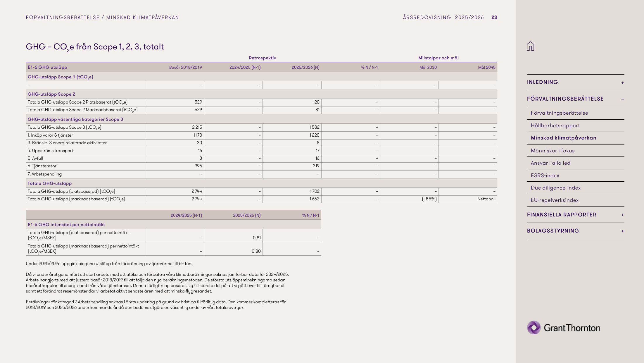Click the value 0,80 in intensity table

256,251
